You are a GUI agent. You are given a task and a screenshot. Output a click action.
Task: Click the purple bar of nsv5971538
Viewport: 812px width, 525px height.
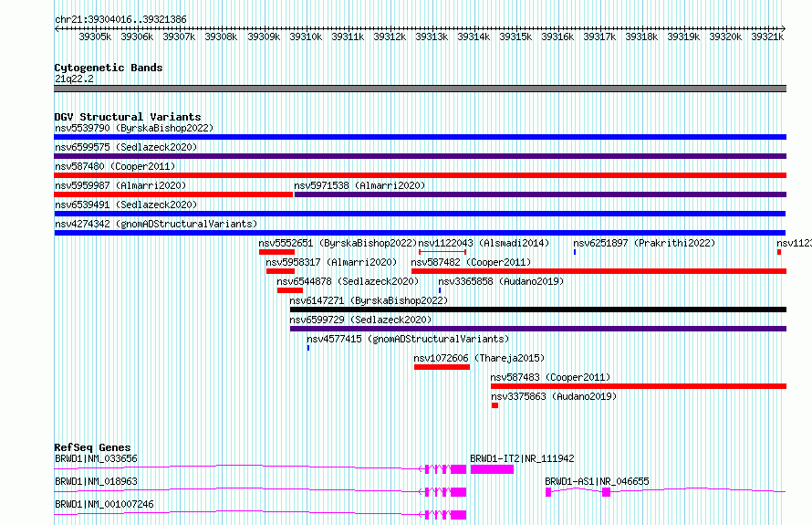click(x=540, y=194)
